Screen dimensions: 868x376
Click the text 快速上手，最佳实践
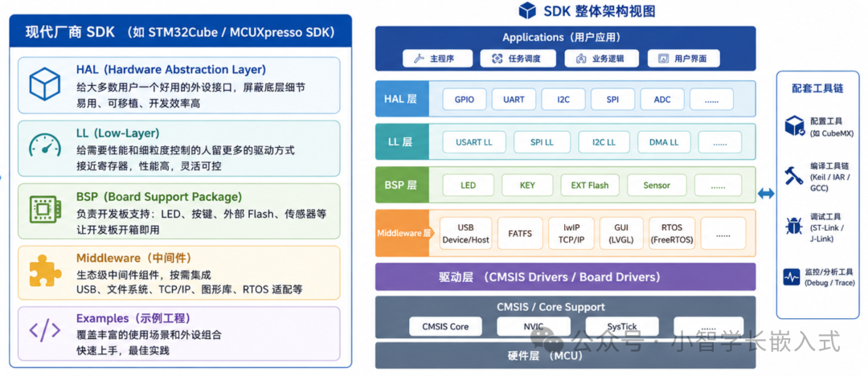122,350
